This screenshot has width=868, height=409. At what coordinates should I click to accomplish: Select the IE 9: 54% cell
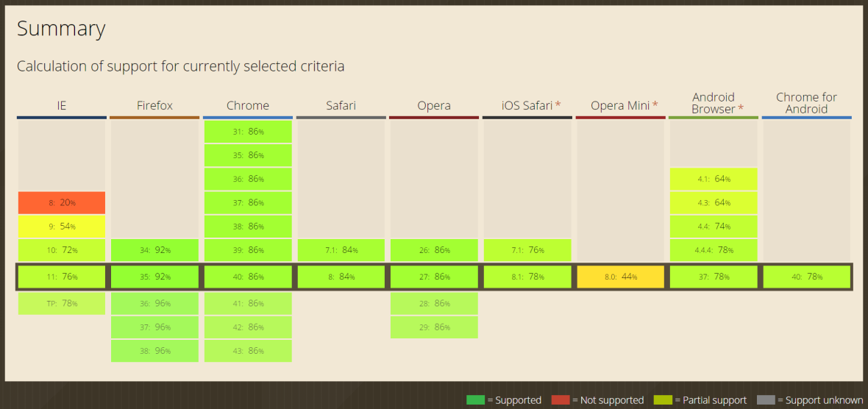(62, 227)
